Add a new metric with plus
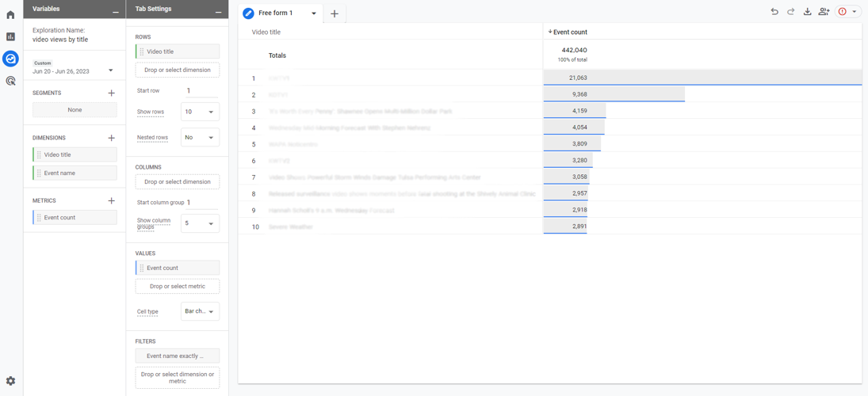 [111, 200]
